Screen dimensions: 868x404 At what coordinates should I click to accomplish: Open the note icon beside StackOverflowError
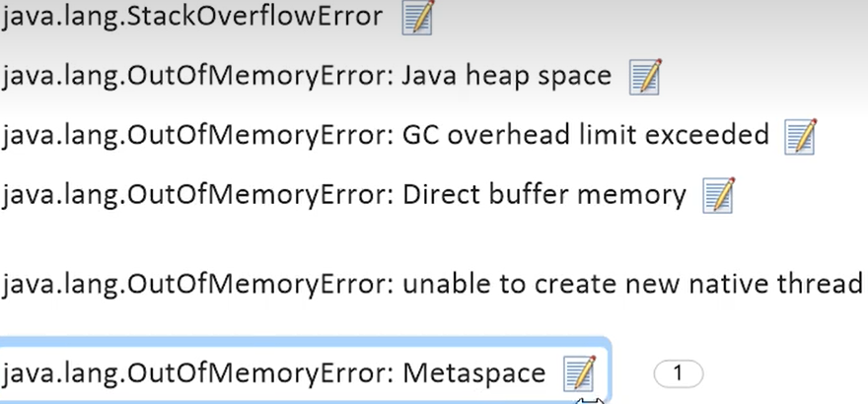pos(417,17)
